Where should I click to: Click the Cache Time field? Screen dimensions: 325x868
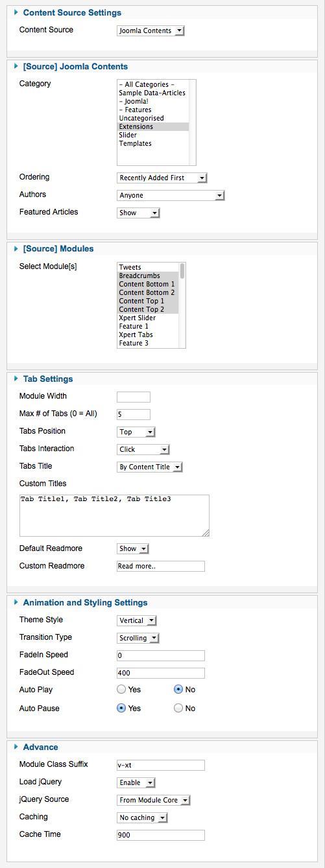[x=160, y=835]
